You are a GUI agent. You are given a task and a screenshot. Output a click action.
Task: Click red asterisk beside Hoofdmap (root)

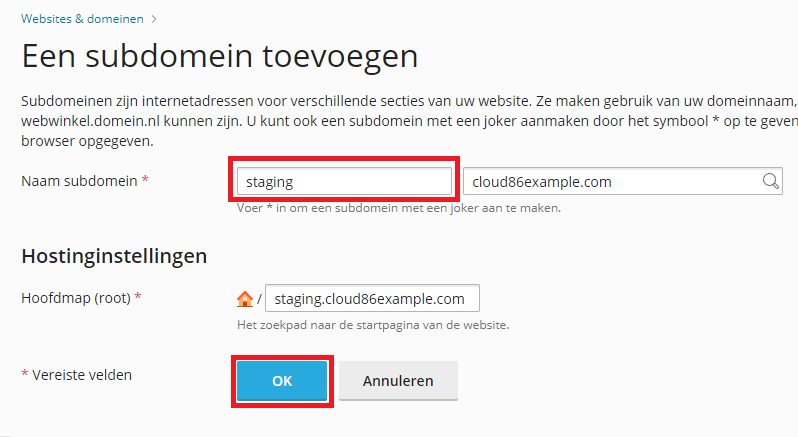137,296
